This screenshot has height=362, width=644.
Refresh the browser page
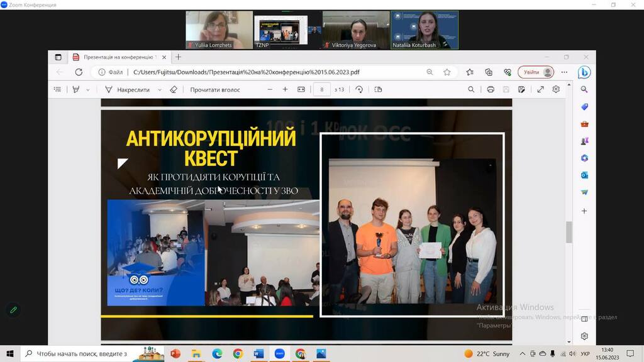pyautogui.click(x=79, y=72)
